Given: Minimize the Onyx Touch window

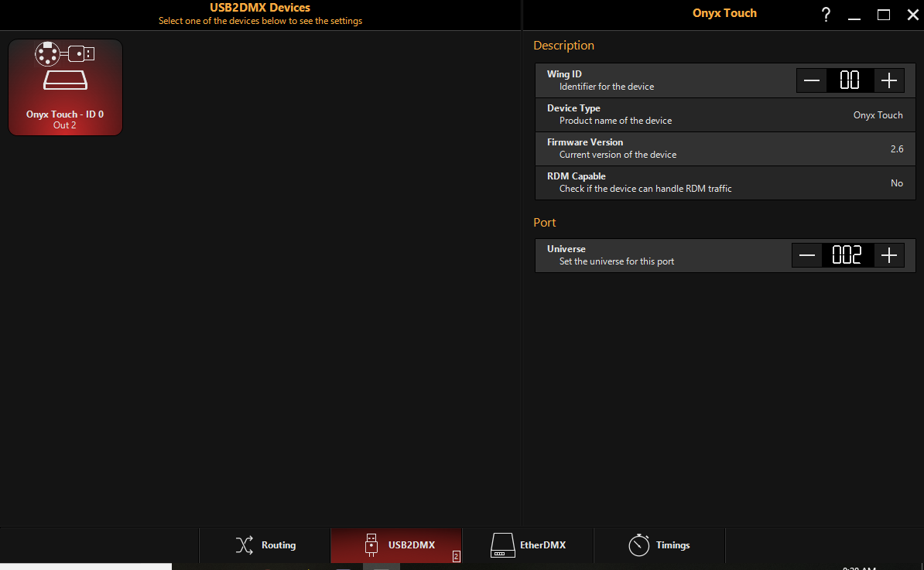Looking at the screenshot, I should pyautogui.click(x=854, y=18).
